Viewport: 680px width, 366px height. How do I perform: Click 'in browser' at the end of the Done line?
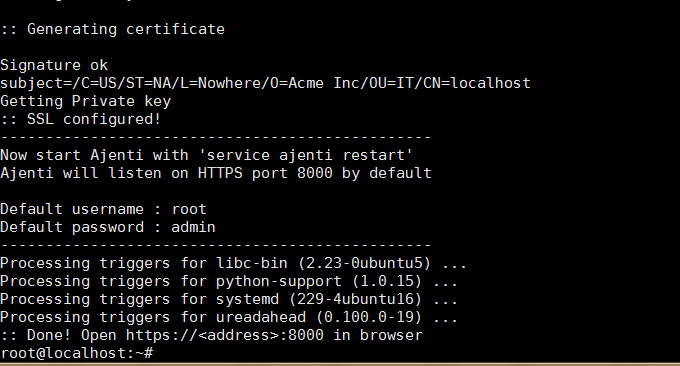[378, 335]
